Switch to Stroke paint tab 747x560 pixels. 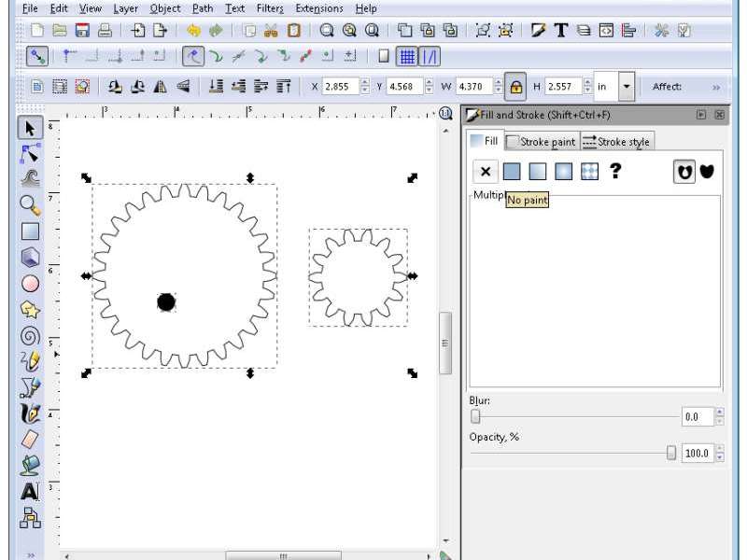tap(542, 142)
